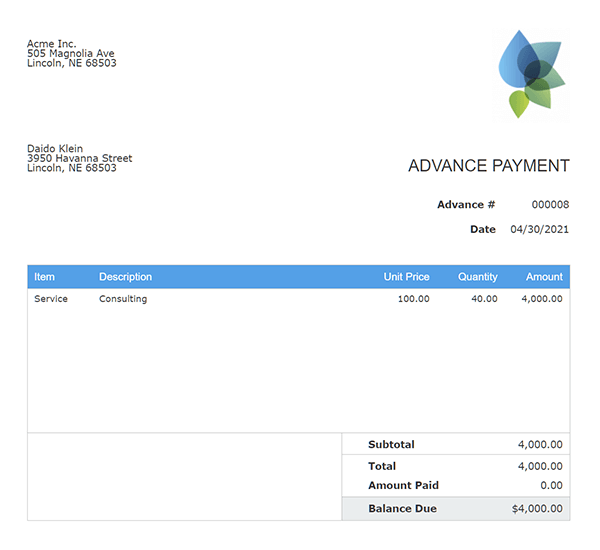Click the Subtotal value 4,000.00

pos(540,444)
